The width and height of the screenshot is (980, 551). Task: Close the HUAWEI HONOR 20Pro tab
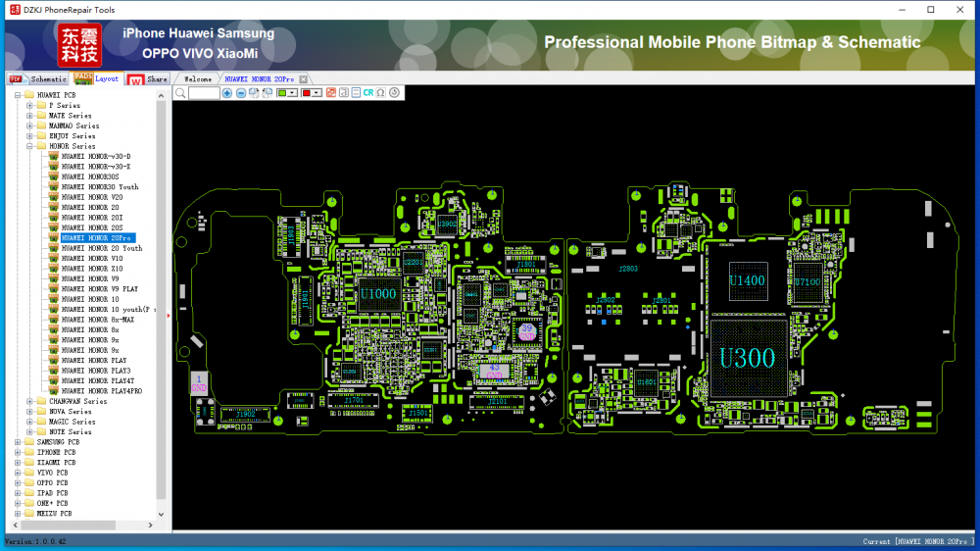[x=303, y=78]
